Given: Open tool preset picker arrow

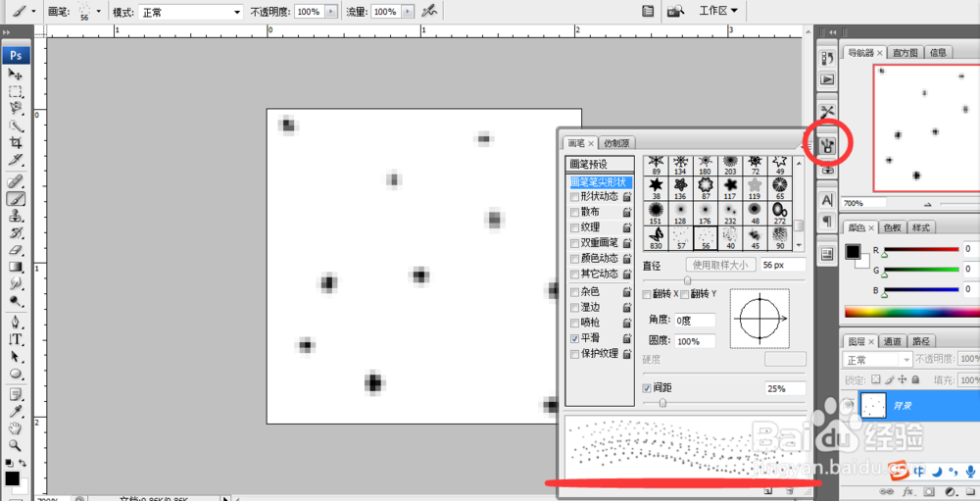Looking at the screenshot, I should [33, 11].
